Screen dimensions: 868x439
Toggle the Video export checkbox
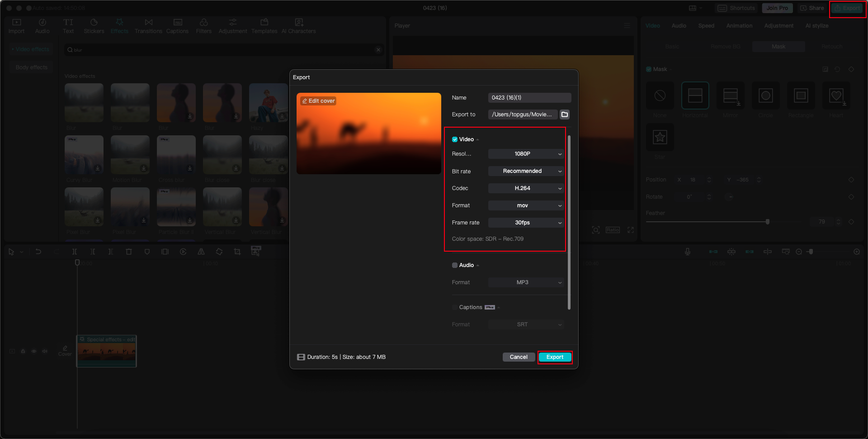(455, 139)
